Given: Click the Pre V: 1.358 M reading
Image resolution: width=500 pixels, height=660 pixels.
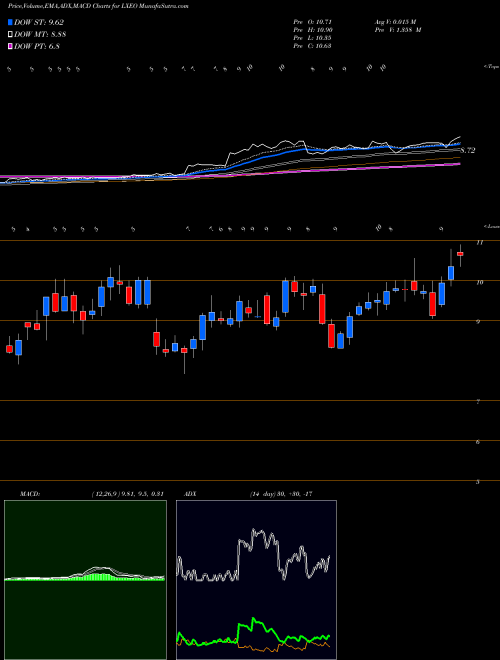Looking at the screenshot, I should click(400, 30).
